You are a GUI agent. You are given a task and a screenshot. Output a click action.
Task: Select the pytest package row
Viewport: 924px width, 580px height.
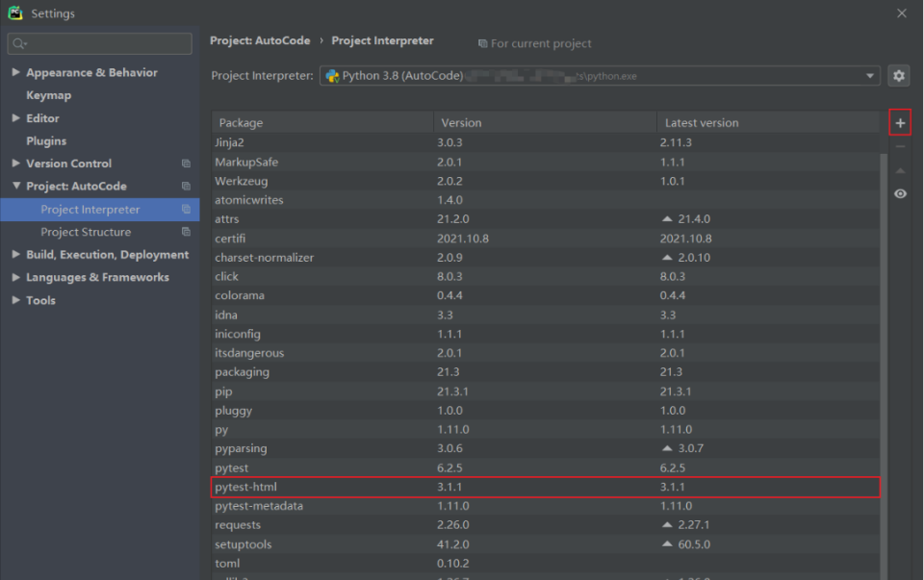pyautogui.click(x=546, y=468)
